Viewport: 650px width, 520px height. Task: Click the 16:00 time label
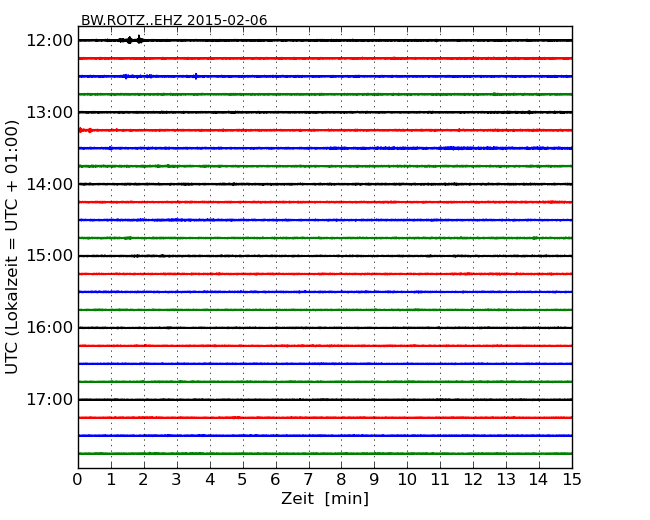point(49,328)
